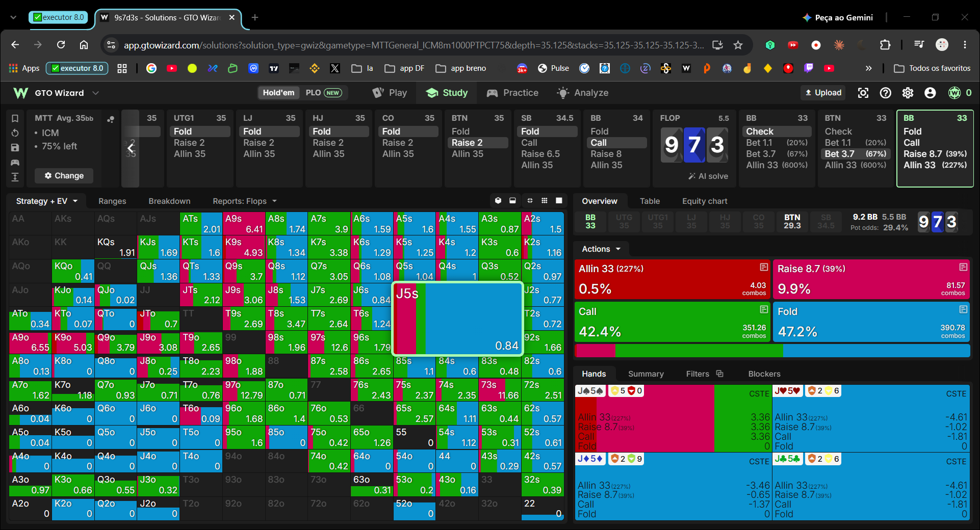The height and width of the screenshot is (530, 980).
Task: Click the 7 of diamonds flop card
Action: pos(694,145)
